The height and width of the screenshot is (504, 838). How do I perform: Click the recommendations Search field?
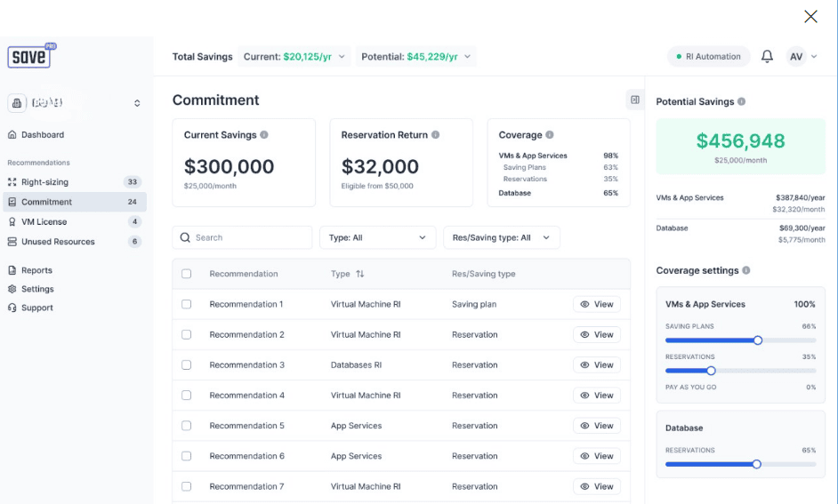click(242, 237)
